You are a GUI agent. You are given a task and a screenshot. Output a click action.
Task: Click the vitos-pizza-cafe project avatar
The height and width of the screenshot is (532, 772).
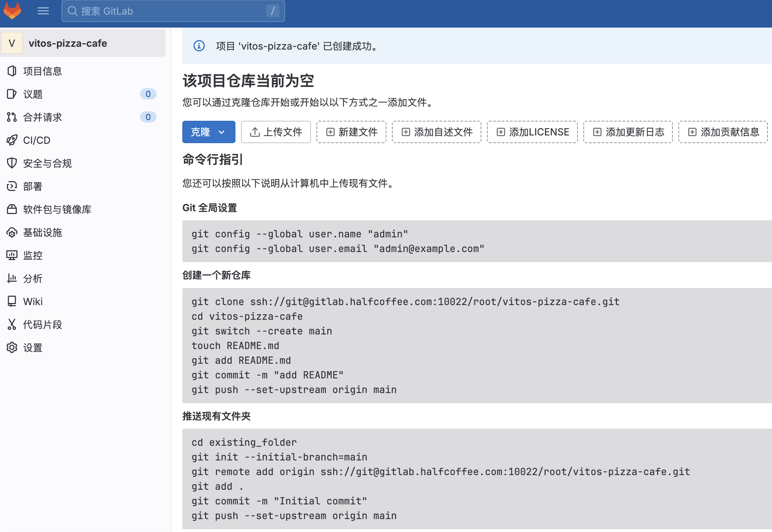click(x=12, y=43)
